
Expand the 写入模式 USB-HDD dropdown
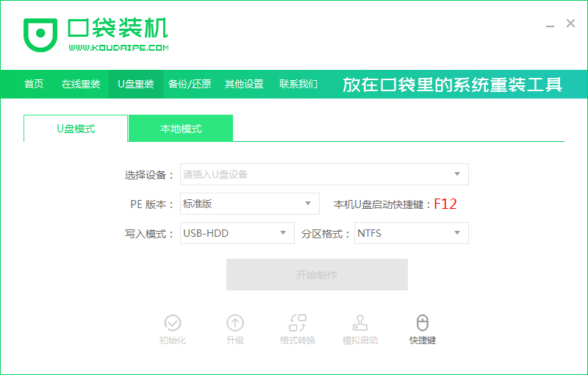(x=282, y=233)
